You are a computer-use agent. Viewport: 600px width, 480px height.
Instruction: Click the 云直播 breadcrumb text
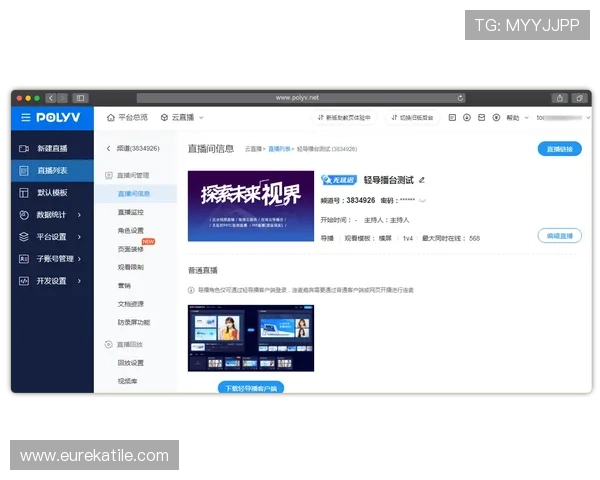coord(253,149)
